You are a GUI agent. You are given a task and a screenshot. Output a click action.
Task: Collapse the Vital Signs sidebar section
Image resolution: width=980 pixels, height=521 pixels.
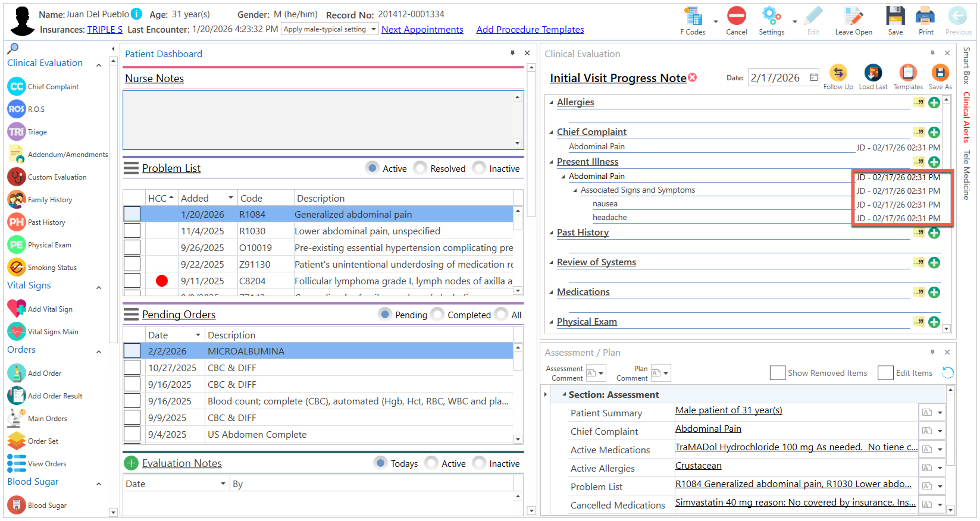point(98,288)
